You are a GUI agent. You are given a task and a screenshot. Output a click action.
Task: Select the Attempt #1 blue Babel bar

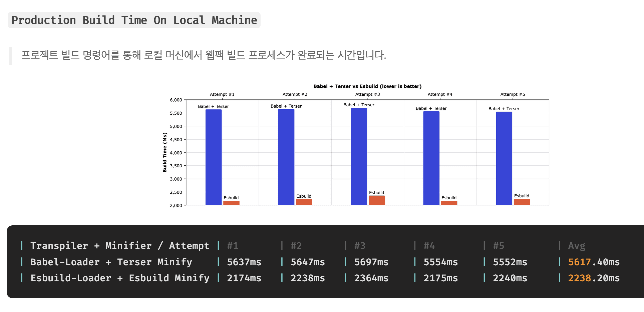214,157
